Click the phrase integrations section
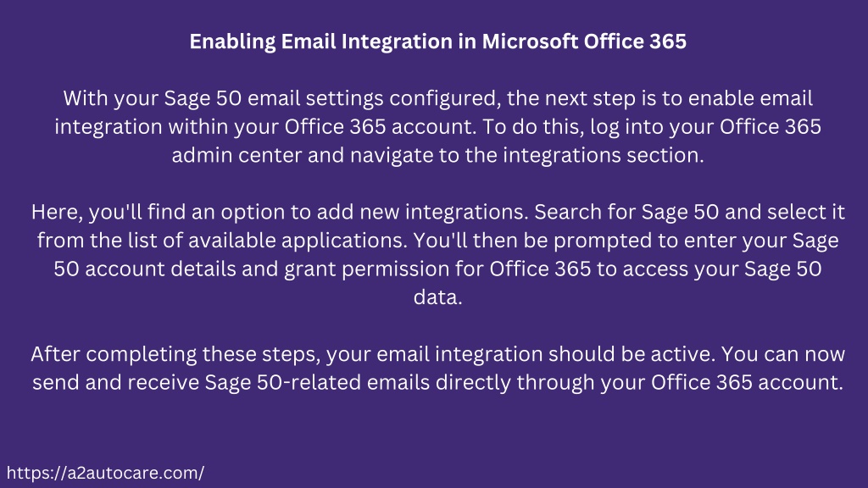 pos(603,156)
